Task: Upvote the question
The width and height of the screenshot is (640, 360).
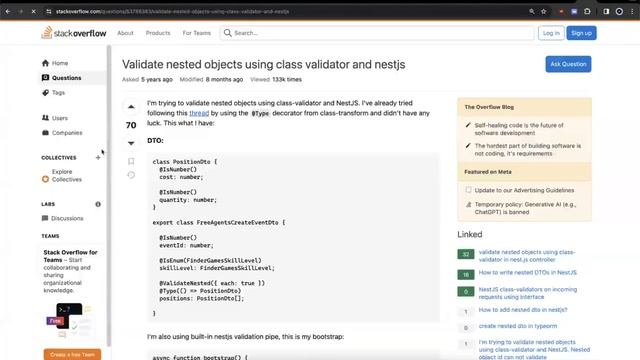Action: point(131,107)
